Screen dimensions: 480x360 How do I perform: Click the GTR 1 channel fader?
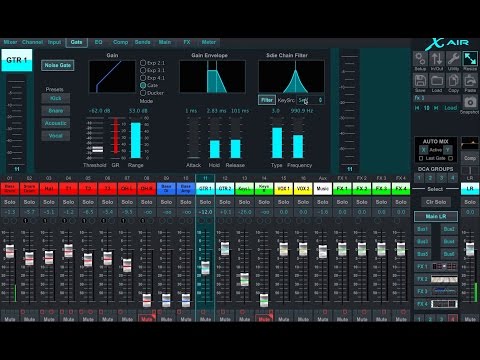pyautogui.click(x=205, y=268)
